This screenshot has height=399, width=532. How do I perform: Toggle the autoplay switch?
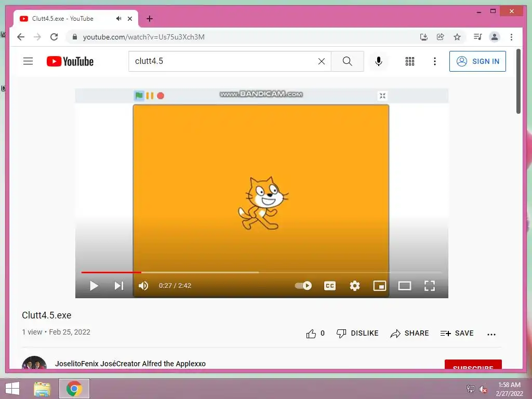(303, 286)
